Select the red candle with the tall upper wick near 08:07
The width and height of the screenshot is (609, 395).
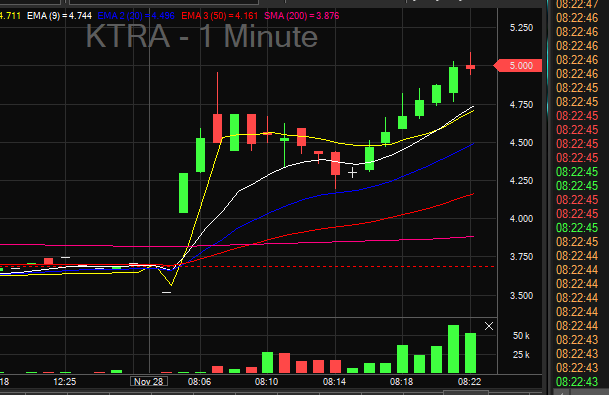tap(218, 128)
